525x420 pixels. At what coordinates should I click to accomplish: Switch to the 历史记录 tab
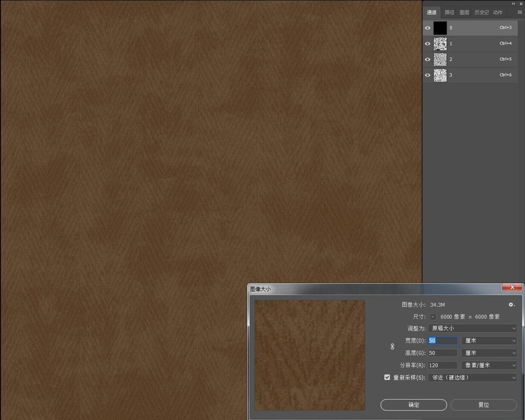tap(481, 12)
